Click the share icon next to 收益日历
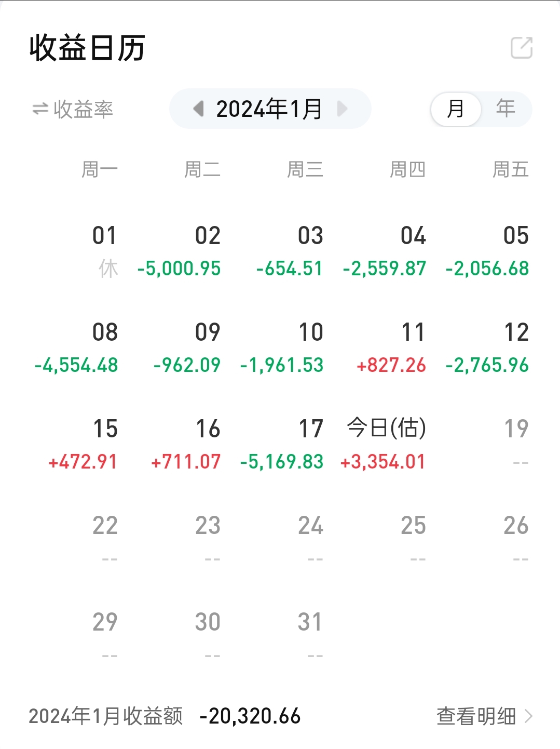Screen dimensions: 560x749 [x=522, y=48]
